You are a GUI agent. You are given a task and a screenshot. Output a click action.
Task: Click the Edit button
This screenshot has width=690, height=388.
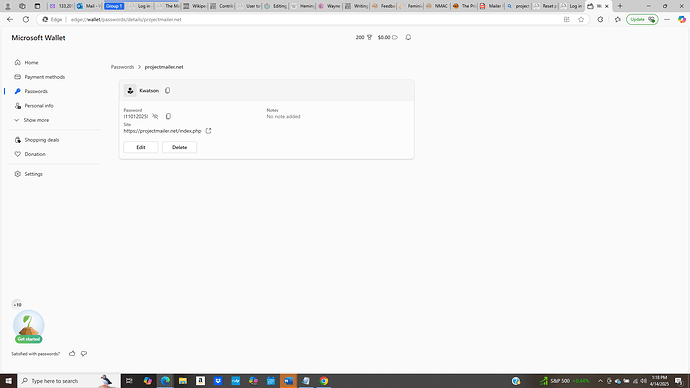pyautogui.click(x=141, y=147)
